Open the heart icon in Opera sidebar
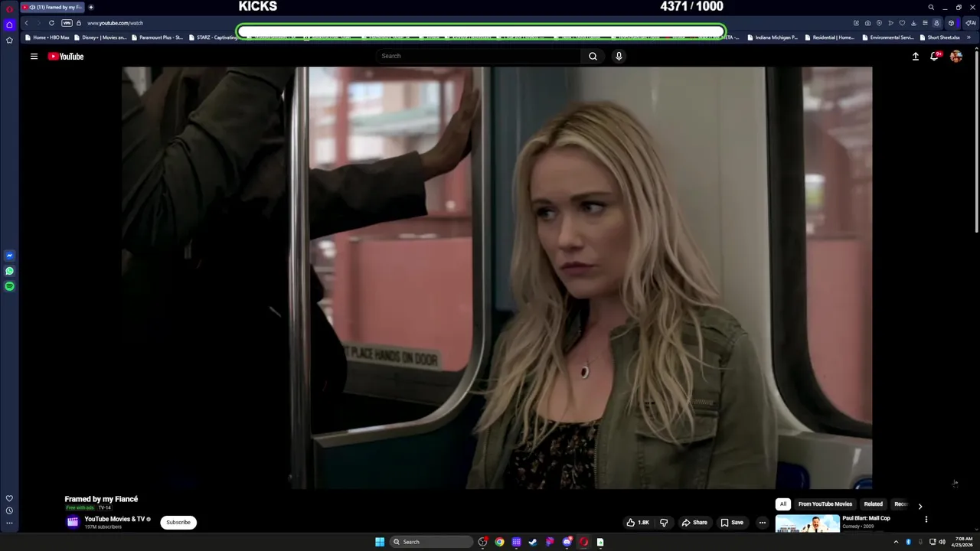 tap(9, 498)
